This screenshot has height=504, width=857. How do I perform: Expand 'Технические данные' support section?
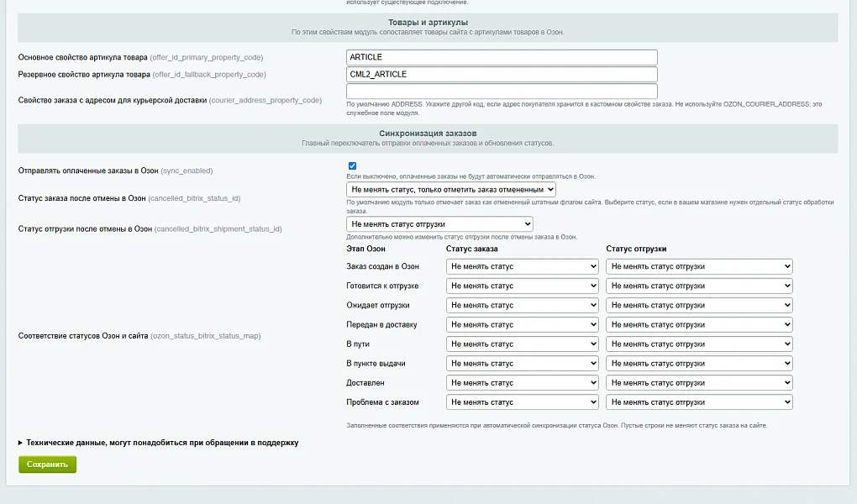pos(159,443)
